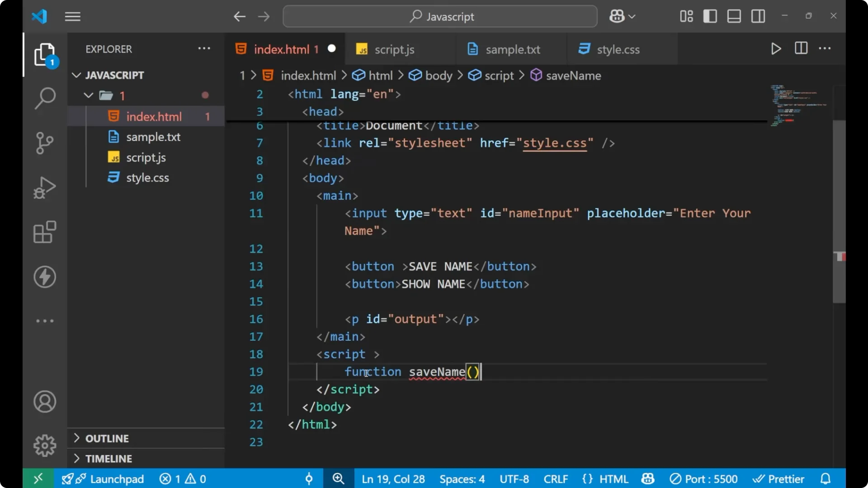This screenshot has width=868, height=488.
Task: Collapse the folder named 1
Action: coord(88,95)
